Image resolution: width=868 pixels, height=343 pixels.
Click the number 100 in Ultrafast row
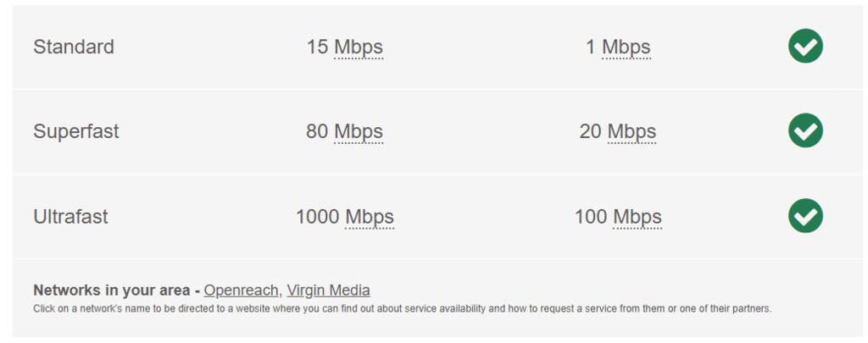click(591, 217)
